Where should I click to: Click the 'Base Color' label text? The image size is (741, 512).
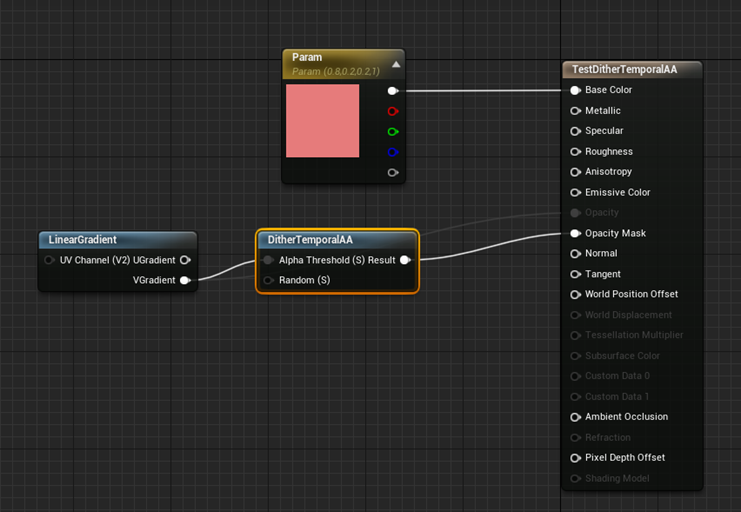[x=608, y=90]
